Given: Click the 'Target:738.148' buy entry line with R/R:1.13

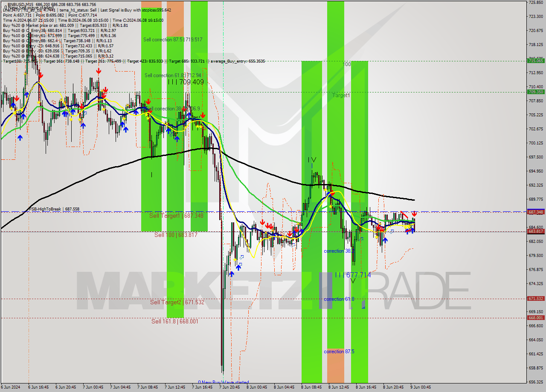Looking at the screenshot, I should (x=57, y=40).
